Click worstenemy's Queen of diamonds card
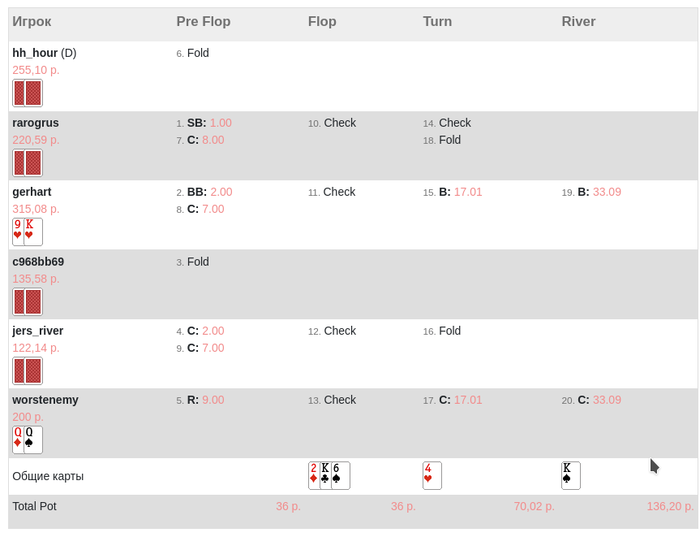The height and width of the screenshot is (537, 700). pyautogui.click(x=18, y=440)
